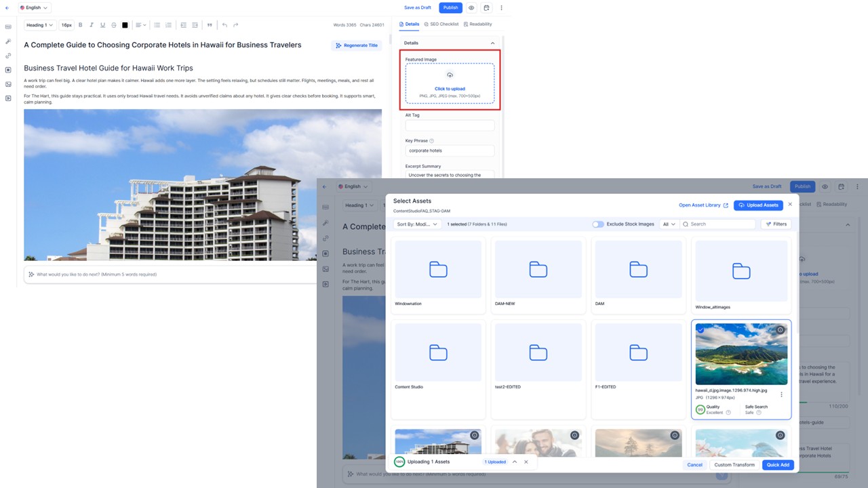Open the more options kebab in the undimmed editor
This screenshot has height=488, width=868.
pyautogui.click(x=502, y=7)
